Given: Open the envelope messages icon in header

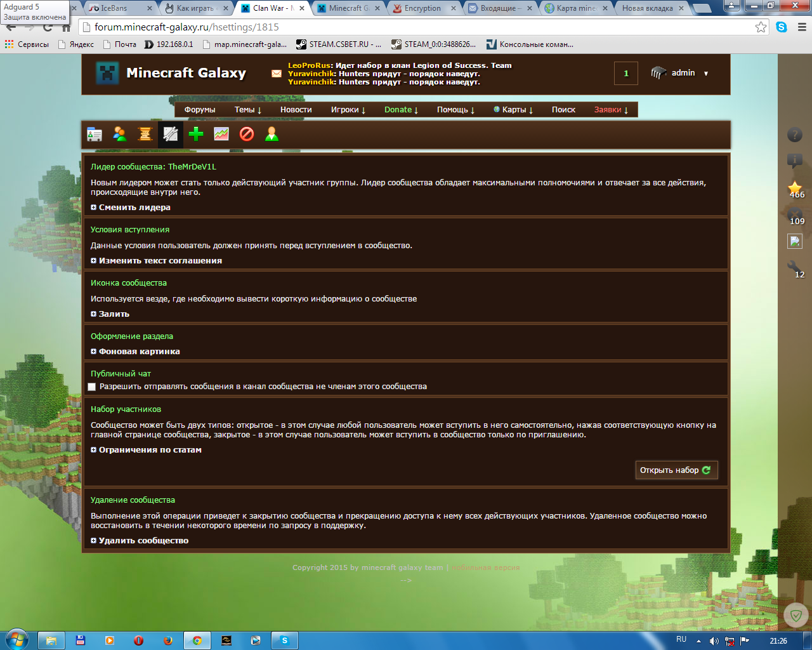Looking at the screenshot, I should tap(277, 74).
